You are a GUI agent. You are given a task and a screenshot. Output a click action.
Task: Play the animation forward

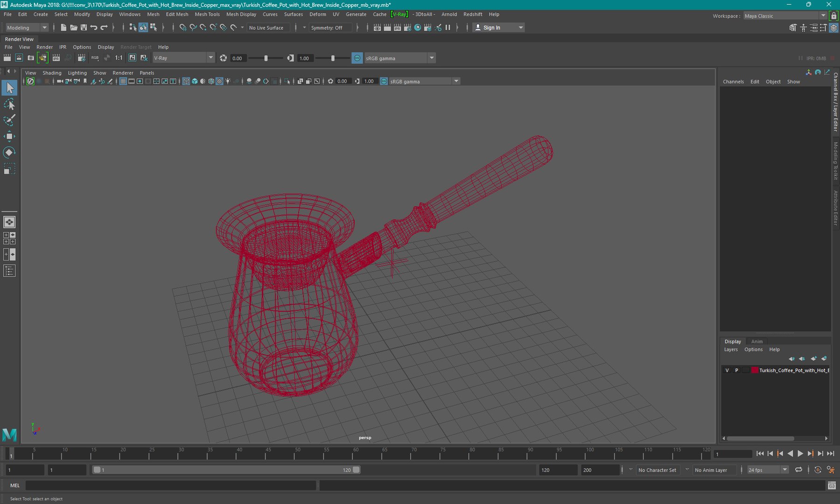(800, 454)
